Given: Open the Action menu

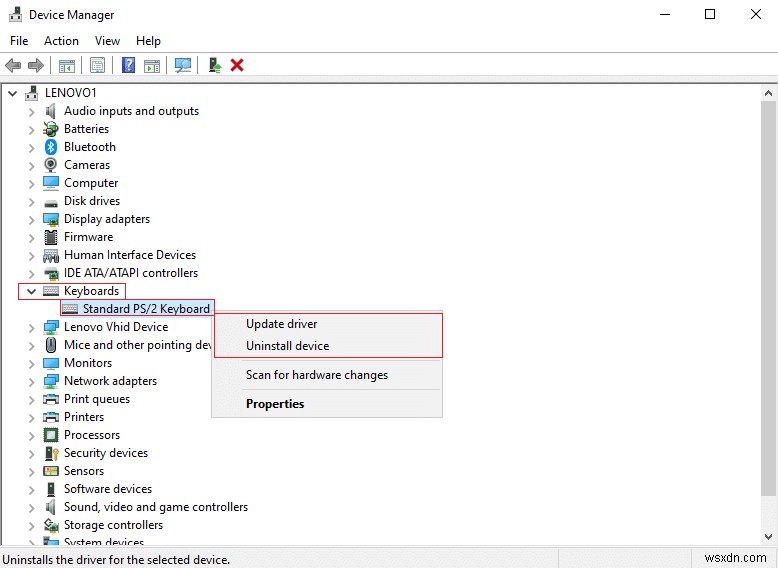Looking at the screenshot, I should (x=61, y=41).
